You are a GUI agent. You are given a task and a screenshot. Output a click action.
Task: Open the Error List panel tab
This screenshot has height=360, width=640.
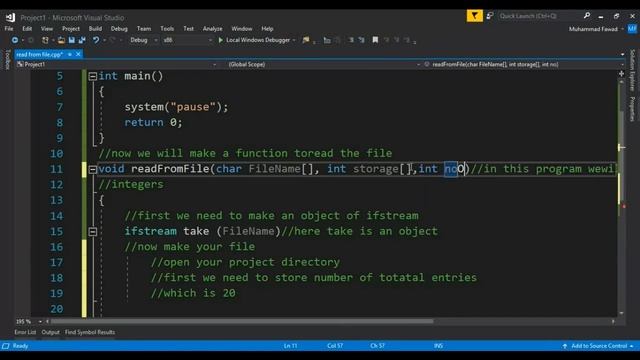[25, 332]
